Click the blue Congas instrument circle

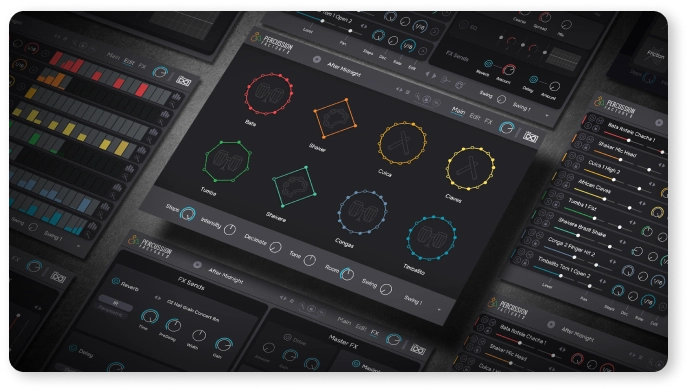[x=362, y=212]
